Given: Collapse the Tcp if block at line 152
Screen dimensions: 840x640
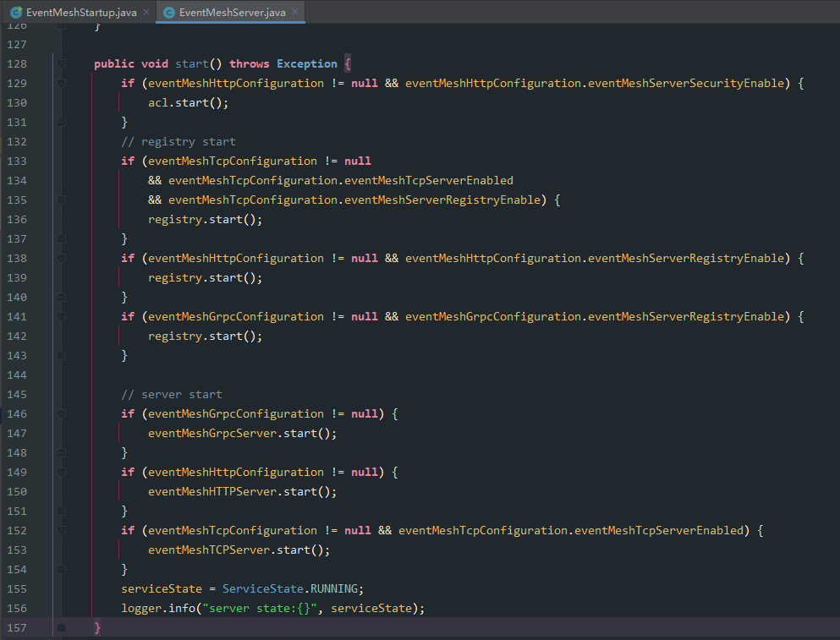Looking at the screenshot, I should pos(62,531).
